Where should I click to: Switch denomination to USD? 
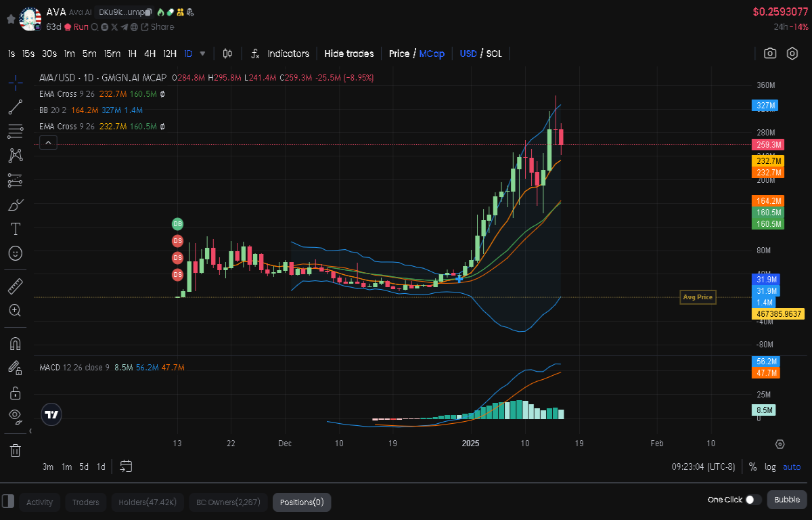[468, 53]
